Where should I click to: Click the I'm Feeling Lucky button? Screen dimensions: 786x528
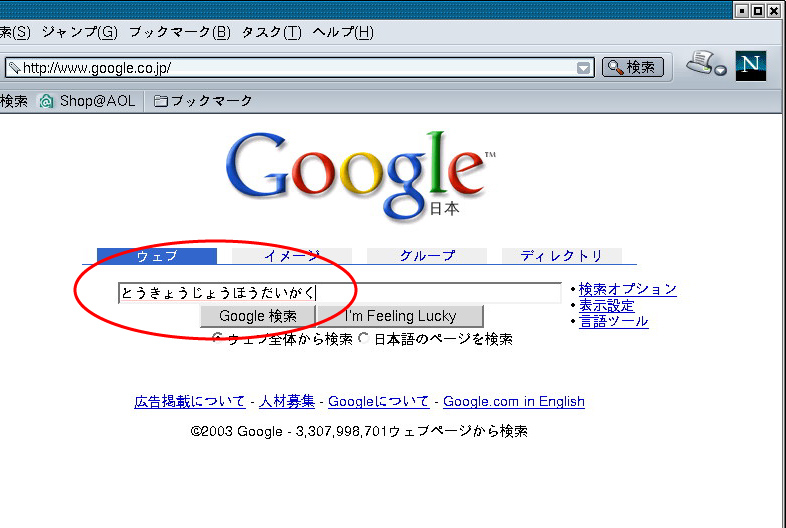tap(401, 316)
